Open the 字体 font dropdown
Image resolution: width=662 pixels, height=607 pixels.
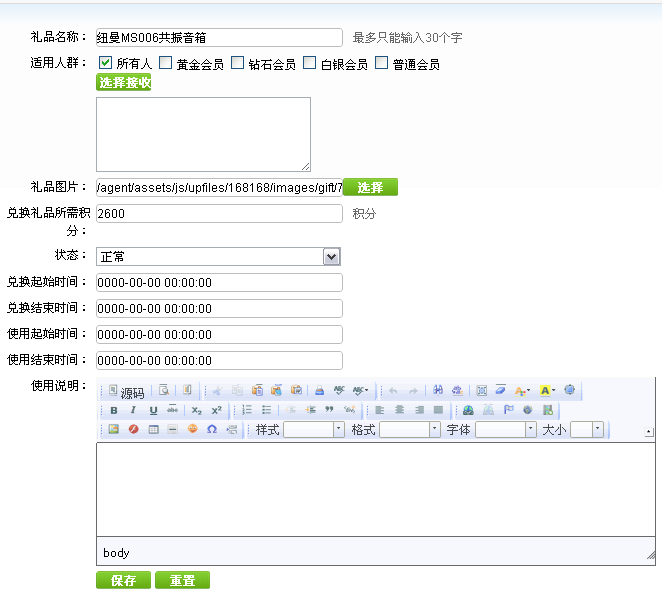531,430
